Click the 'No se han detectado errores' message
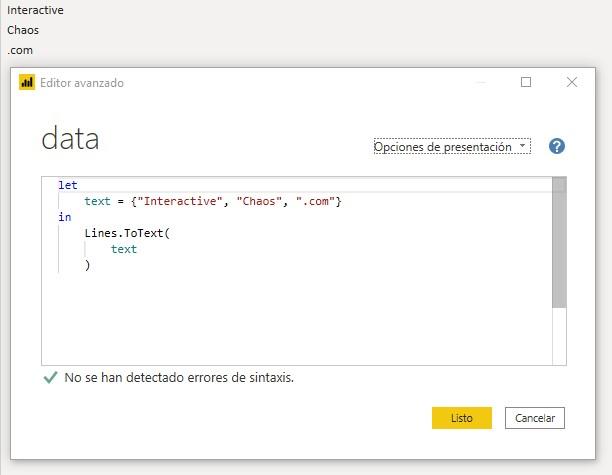 (179, 378)
